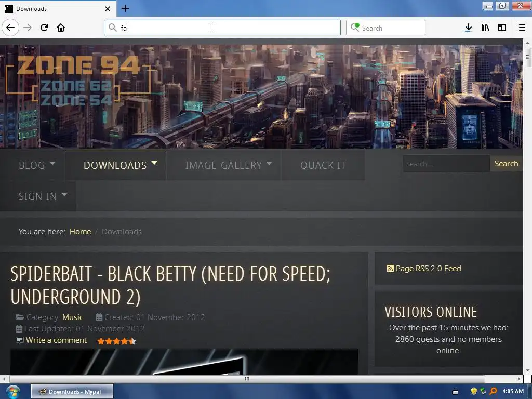Click the yellow shield security tray icon
This screenshot has width=532, height=399.
click(x=474, y=391)
